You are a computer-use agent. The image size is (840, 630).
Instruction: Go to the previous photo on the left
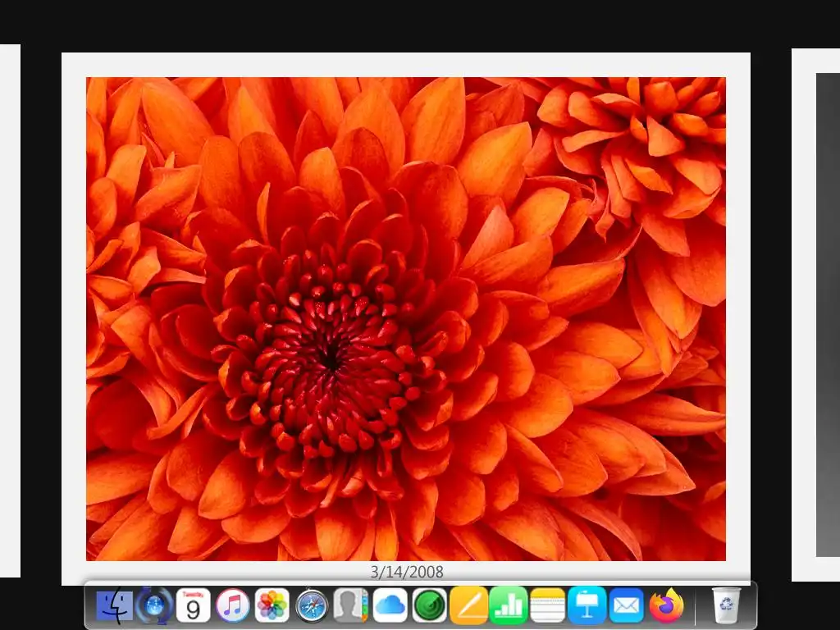(10, 311)
